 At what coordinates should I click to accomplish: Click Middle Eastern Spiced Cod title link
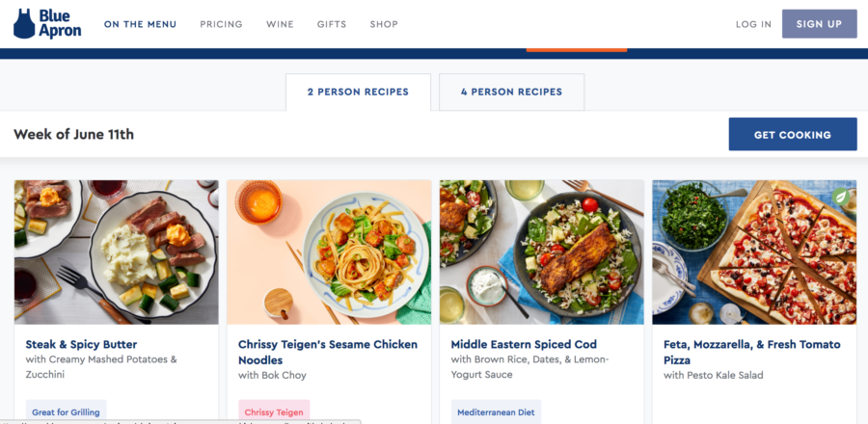pos(524,344)
